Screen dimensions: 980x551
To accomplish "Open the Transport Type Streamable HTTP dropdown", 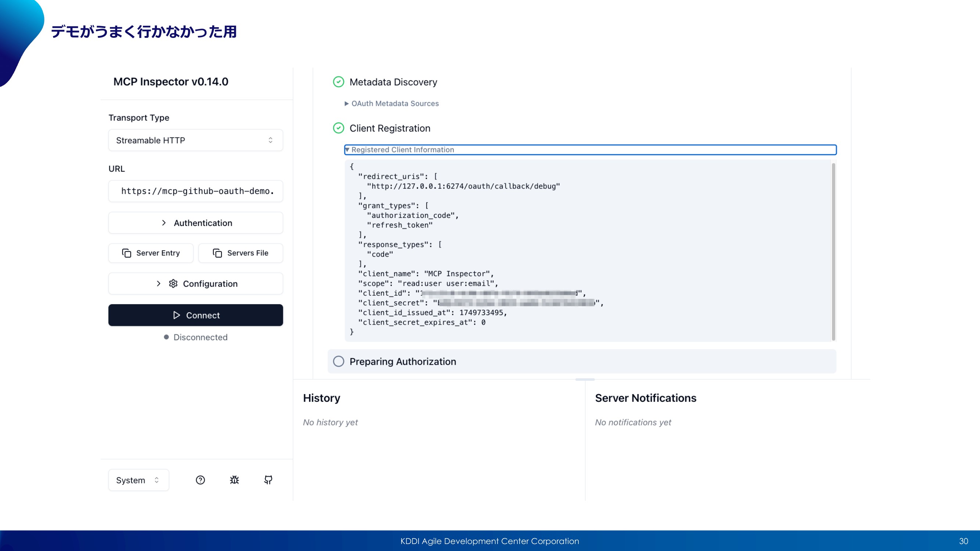I will pos(195,140).
